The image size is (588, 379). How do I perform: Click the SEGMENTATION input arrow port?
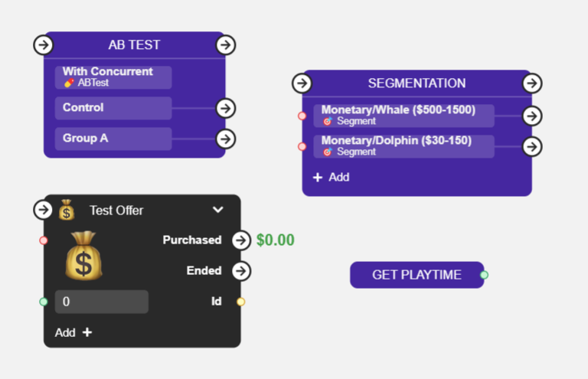pos(302,83)
